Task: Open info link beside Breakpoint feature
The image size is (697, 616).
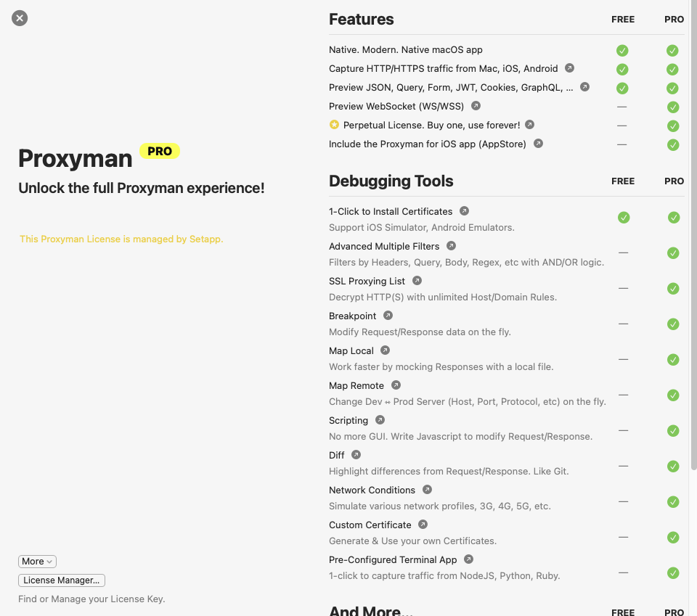Action: coord(388,316)
